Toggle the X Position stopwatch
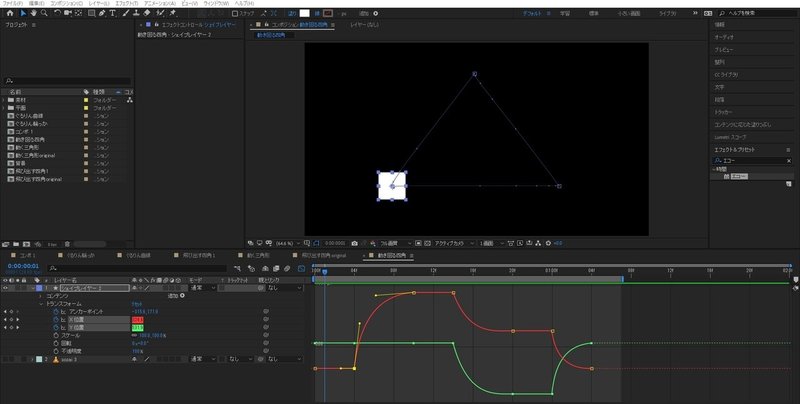 coord(56,320)
